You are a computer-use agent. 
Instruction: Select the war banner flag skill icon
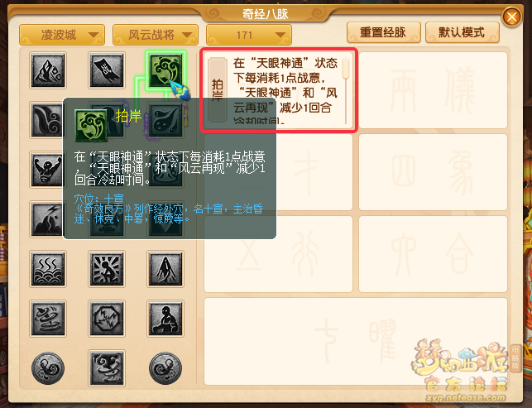(x=107, y=70)
